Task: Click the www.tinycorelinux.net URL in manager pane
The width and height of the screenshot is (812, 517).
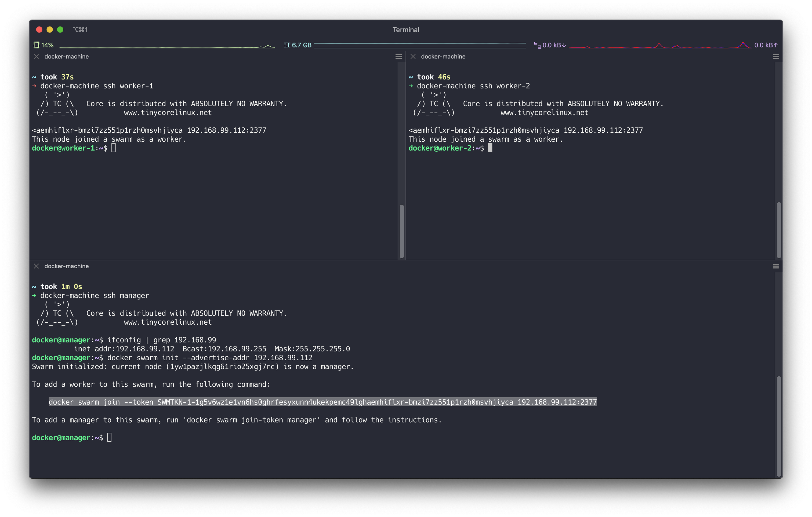Action: pyautogui.click(x=168, y=322)
